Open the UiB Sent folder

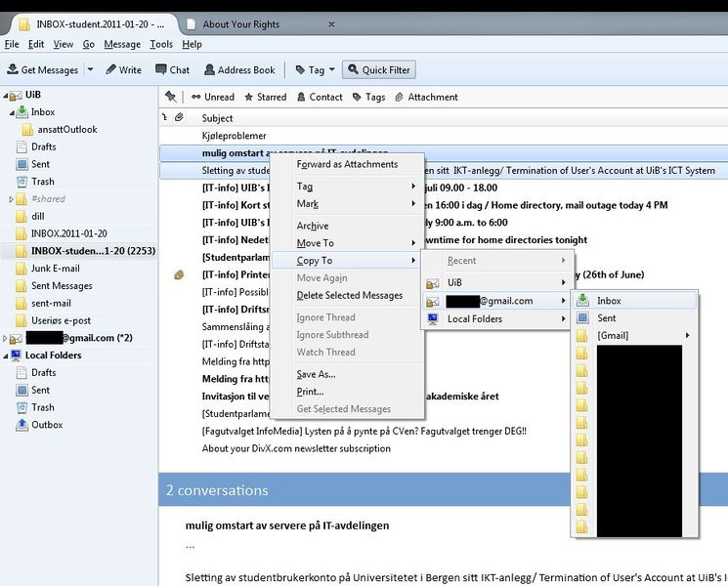click(40, 164)
